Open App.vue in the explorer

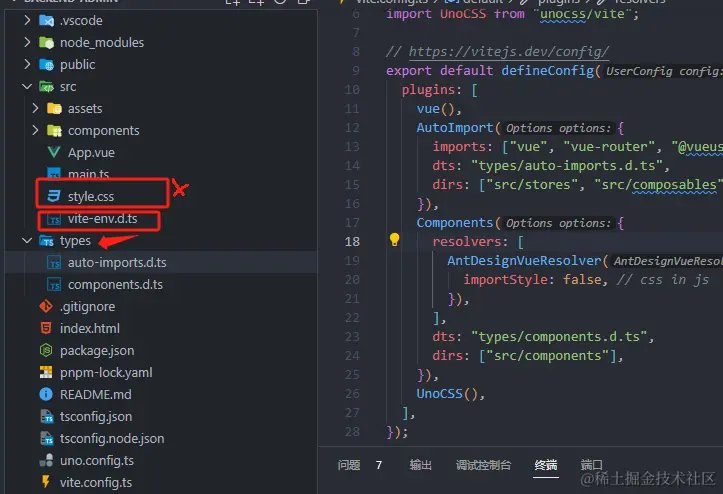91,153
